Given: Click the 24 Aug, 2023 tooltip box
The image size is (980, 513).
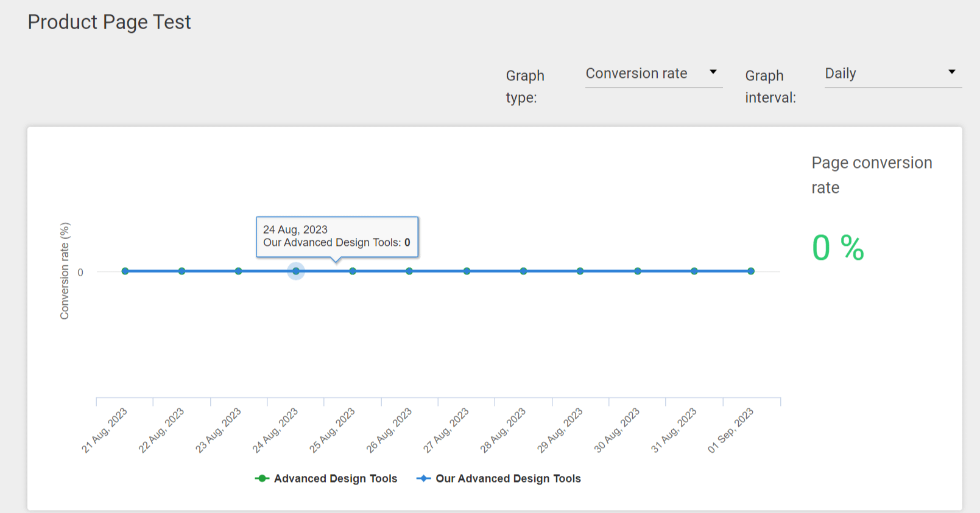Looking at the screenshot, I should pyautogui.click(x=337, y=237).
